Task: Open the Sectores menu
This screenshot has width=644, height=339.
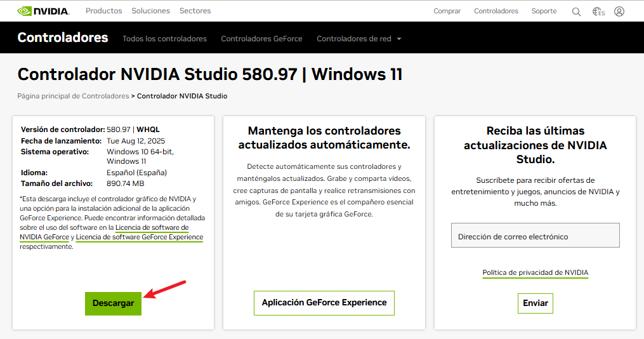Action: (x=195, y=11)
